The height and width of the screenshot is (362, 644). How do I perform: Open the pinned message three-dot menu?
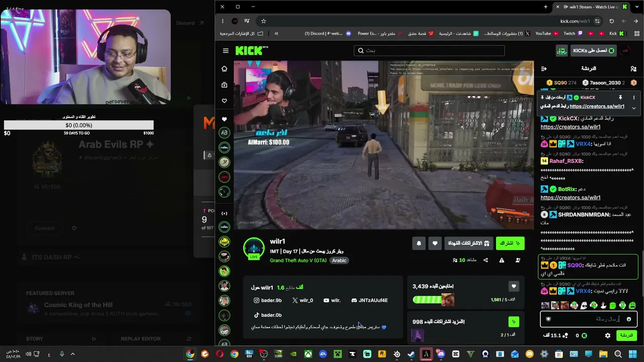[634, 98]
